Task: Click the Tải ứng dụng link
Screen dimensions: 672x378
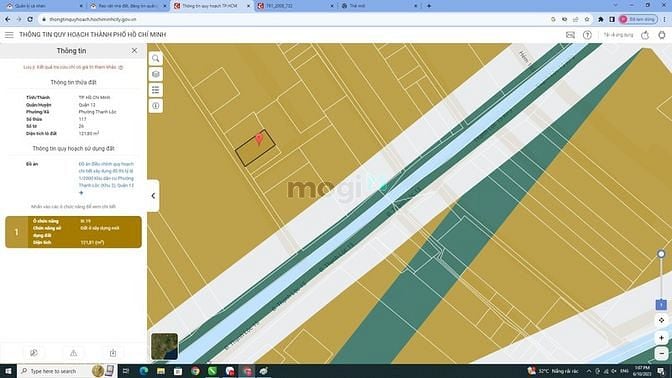Action: click(618, 35)
